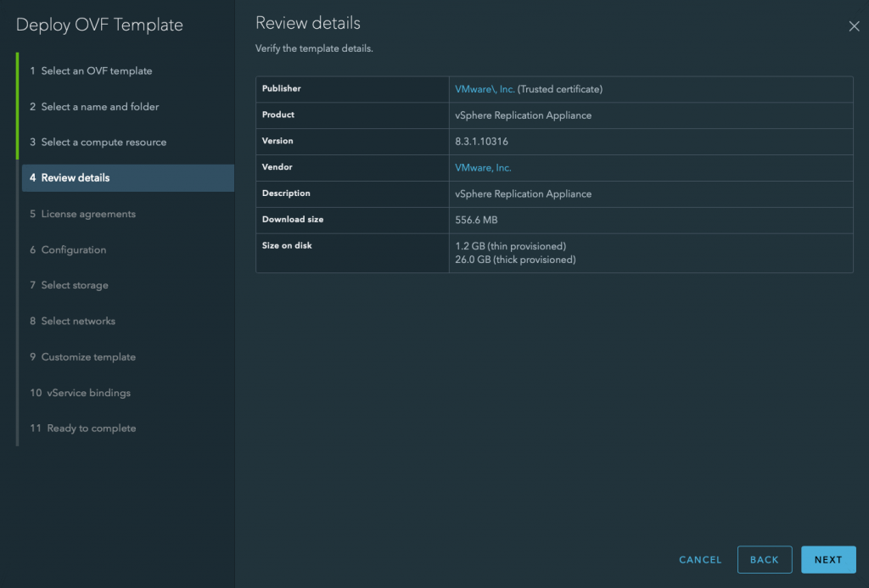Open step 6 Configuration
This screenshot has height=588, width=869.
(68, 249)
